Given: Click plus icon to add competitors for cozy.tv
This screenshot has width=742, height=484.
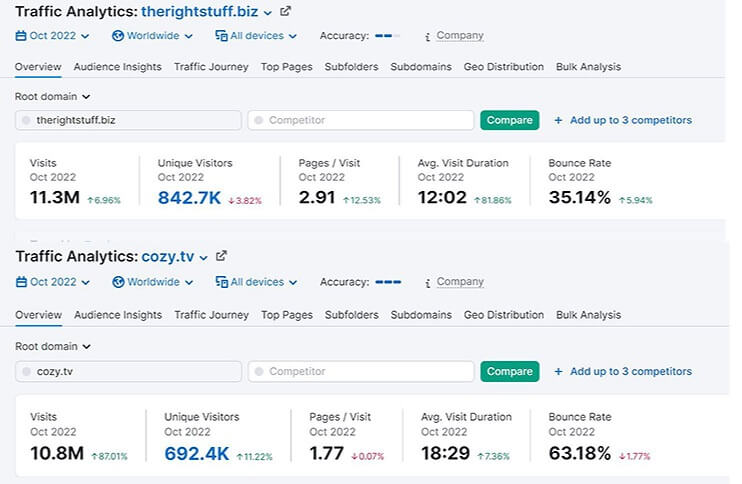Looking at the screenshot, I should point(558,371).
